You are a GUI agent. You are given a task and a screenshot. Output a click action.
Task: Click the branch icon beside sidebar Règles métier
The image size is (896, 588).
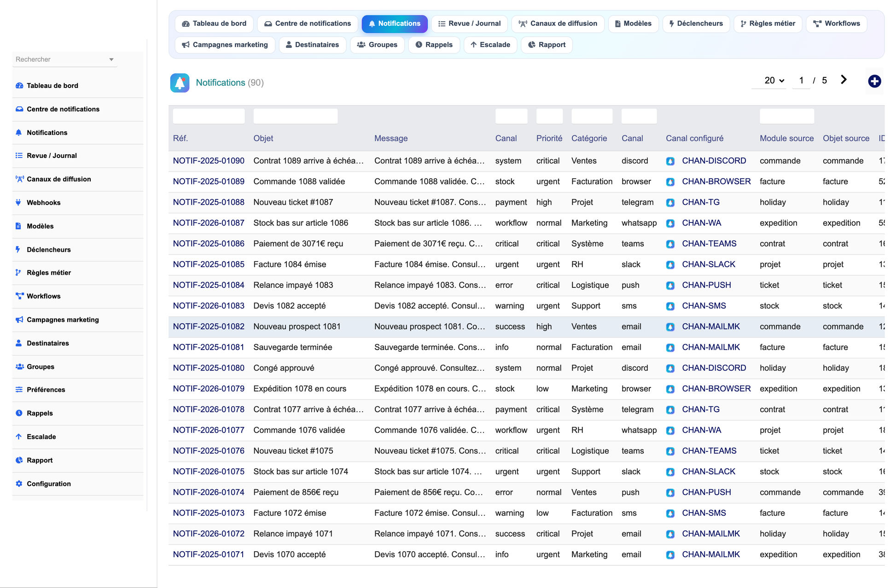[18, 273]
